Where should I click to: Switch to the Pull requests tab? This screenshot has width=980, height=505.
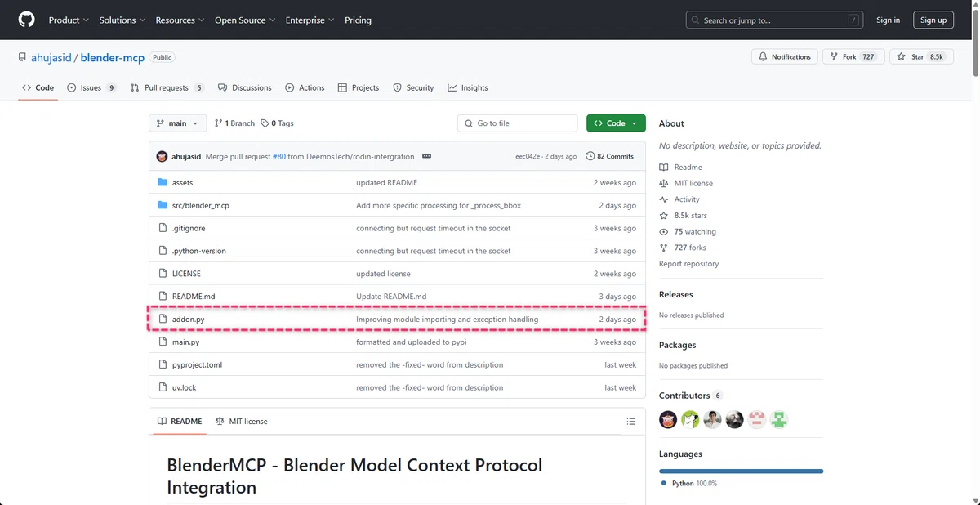167,87
